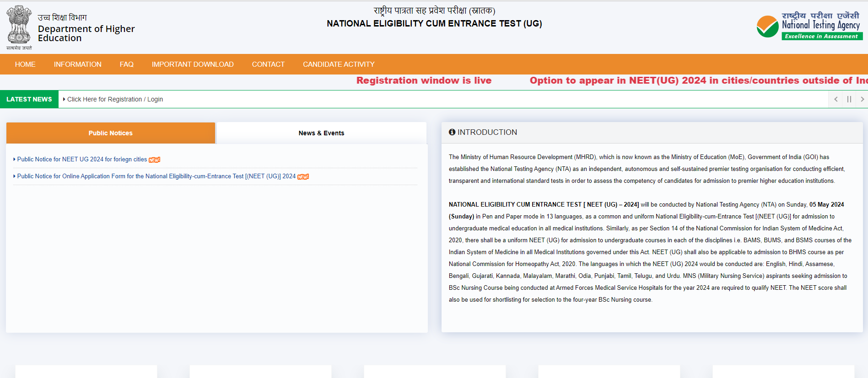Click the LATEST NEWS label
The height and width of the screenshot is (378, 868).
29,99
